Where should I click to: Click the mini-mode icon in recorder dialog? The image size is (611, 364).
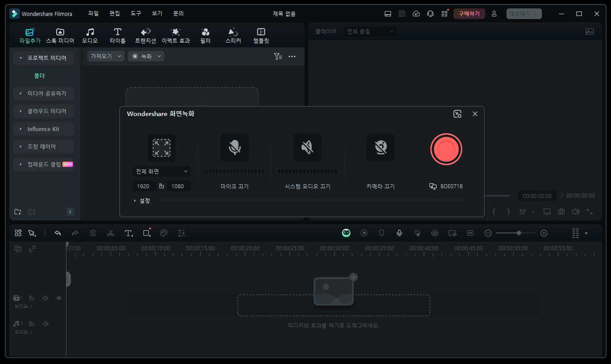pyautogui.click(x=458, y=114)
